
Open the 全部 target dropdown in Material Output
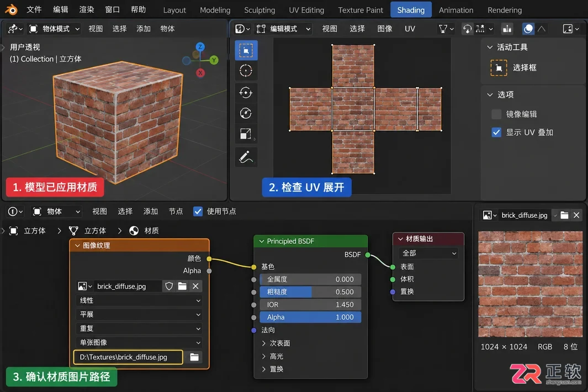tap(429, 253)
